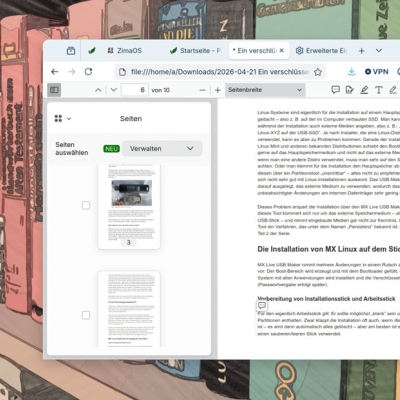Click heading Die Installation von MX Linux
The height and width of the screenshot is (400, 400).
coord(328,249)
